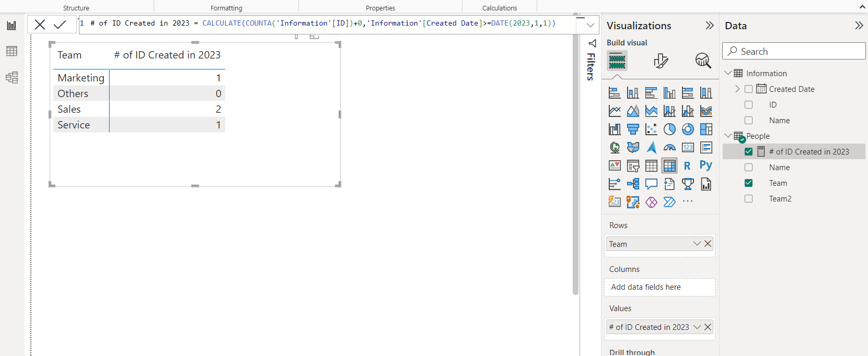Collapse the Information table
Image resolution: width=868 pixels, height=356 pixels.
point(728,73)
